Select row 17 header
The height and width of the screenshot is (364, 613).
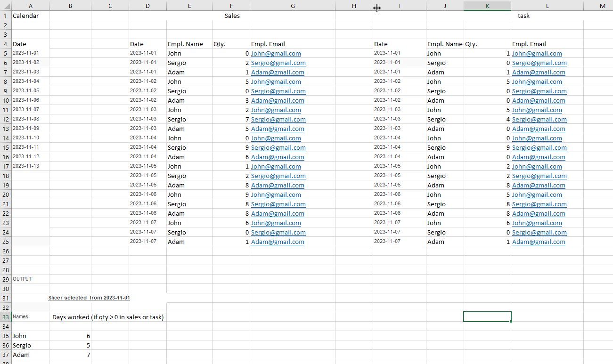[6, 166]
